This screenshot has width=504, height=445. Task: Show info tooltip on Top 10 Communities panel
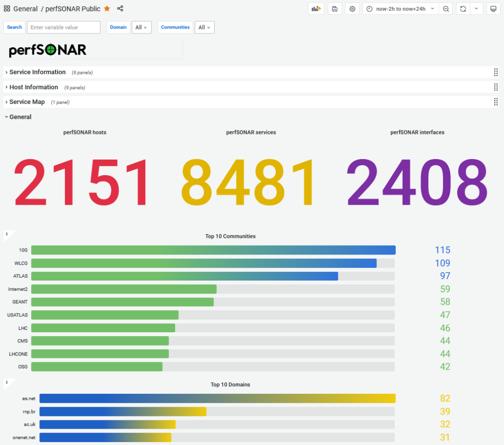(x=6, y=233)
